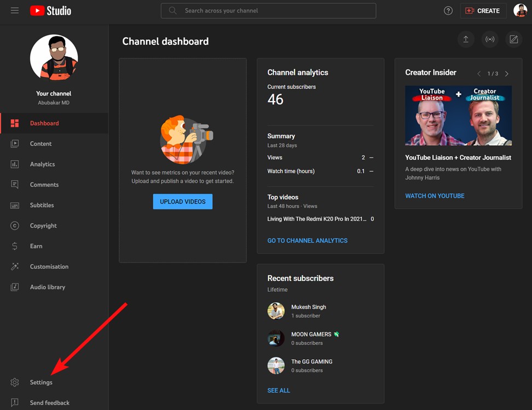Open the hamburger navigation menu
The image size is (532, 410).
[15, 10]
